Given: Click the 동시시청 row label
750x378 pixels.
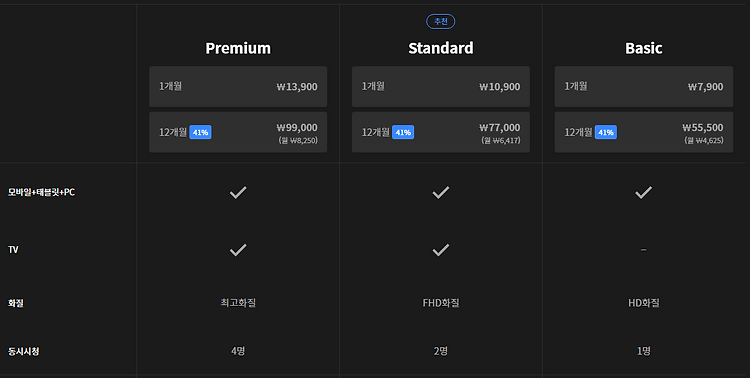Looking at the screenshot, I should [x=23, y=351].
